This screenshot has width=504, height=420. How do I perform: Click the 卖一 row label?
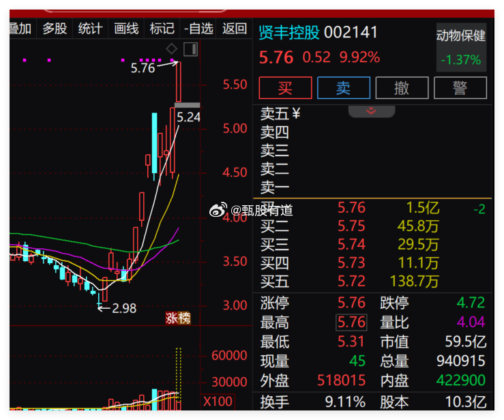click(x=274, y=187)
